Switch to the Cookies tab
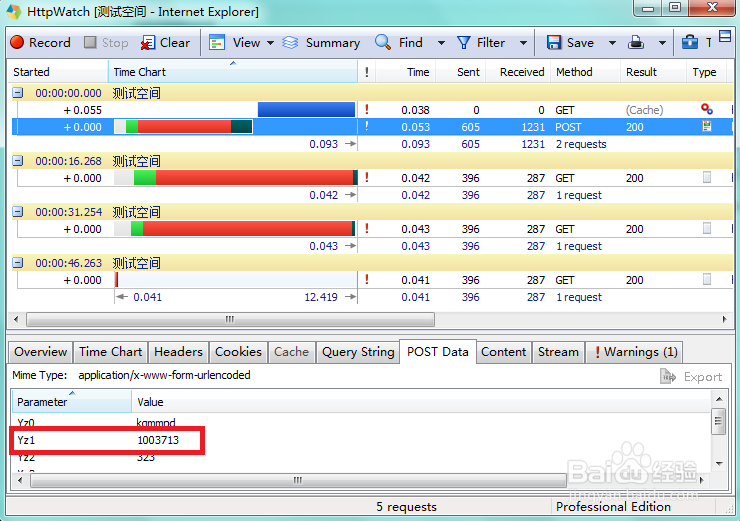This screenshot has width=740, height=521. 238,352
